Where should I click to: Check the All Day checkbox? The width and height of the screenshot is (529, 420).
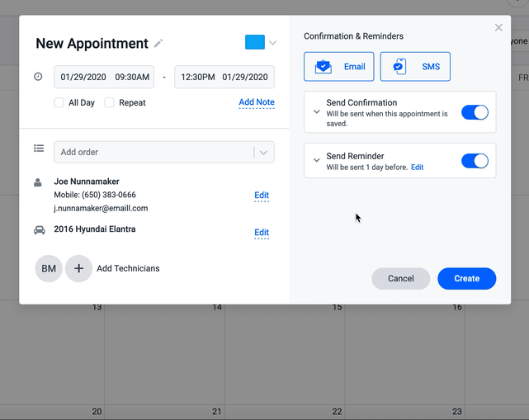59,102
